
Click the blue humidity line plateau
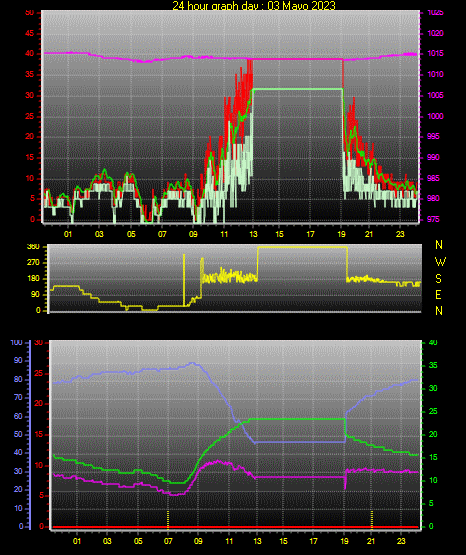coord(300,442)
